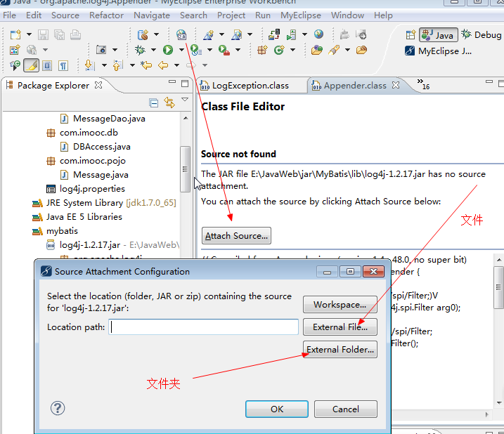Viewport: 504px width, 434px height.
Task: Click the External File... button
Action: point(340,327)
